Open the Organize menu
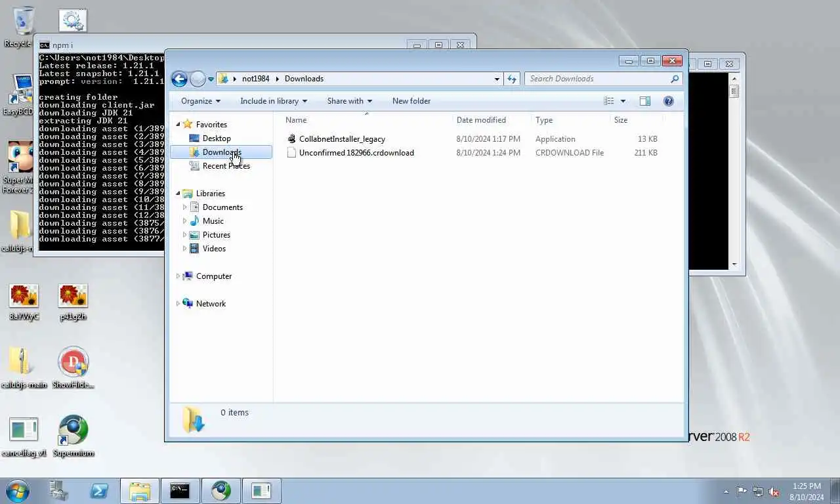840x504 pixels. coord(201,101)
